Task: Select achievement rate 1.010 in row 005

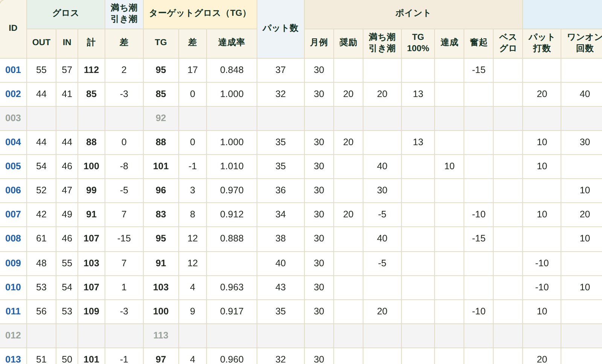Action: pyautogui.click(x=232, y=166)
